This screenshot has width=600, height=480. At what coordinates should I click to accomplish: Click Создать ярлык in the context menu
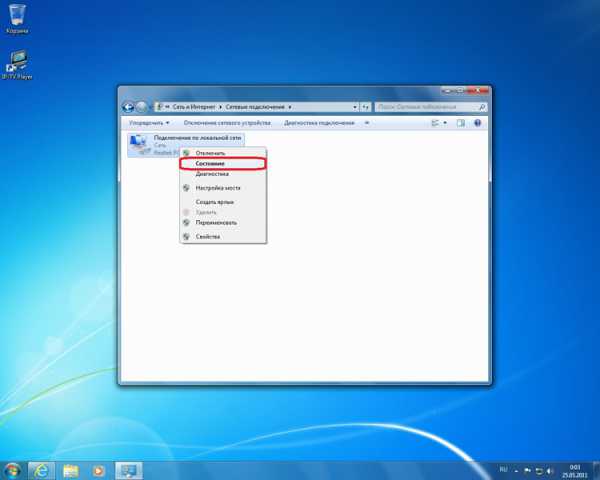[x=214, y=202]
